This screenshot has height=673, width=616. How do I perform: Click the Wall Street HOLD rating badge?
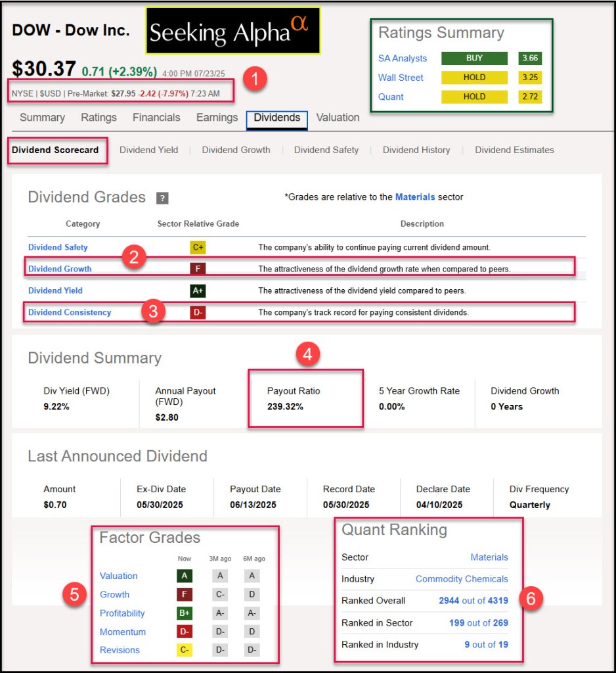point(474,78)
